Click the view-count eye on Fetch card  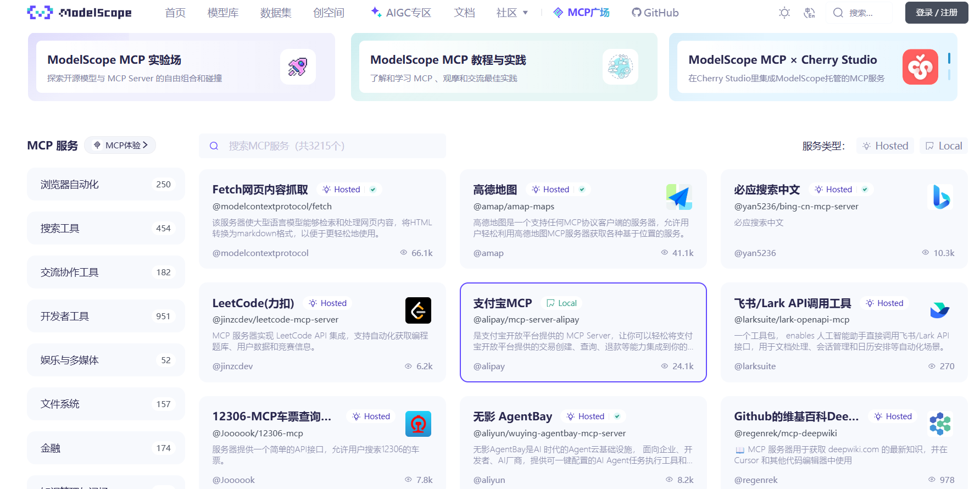coord(404,253)
